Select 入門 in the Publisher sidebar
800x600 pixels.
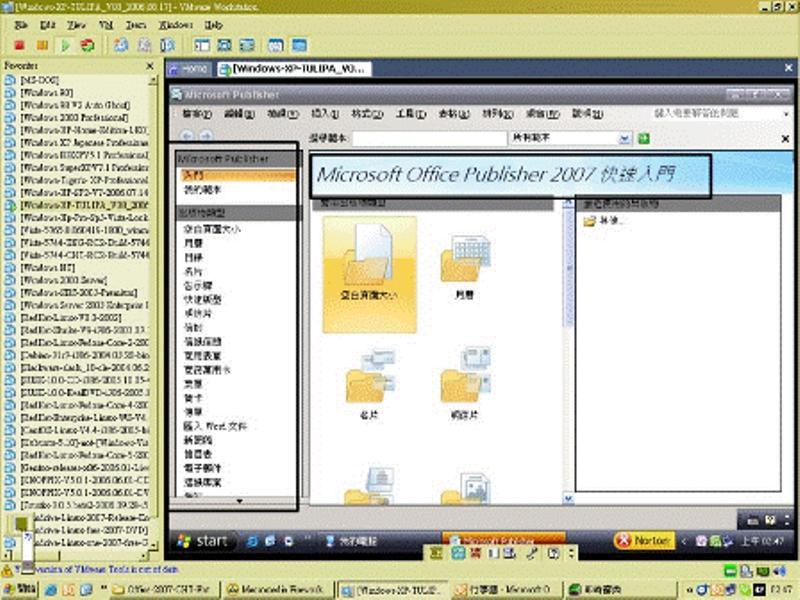click(x=236, y=176)
